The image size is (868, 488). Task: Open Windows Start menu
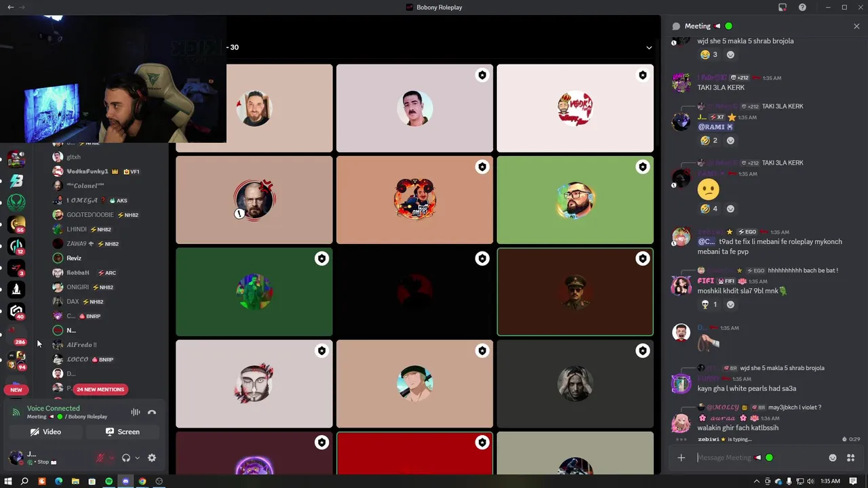coord(7,481)
